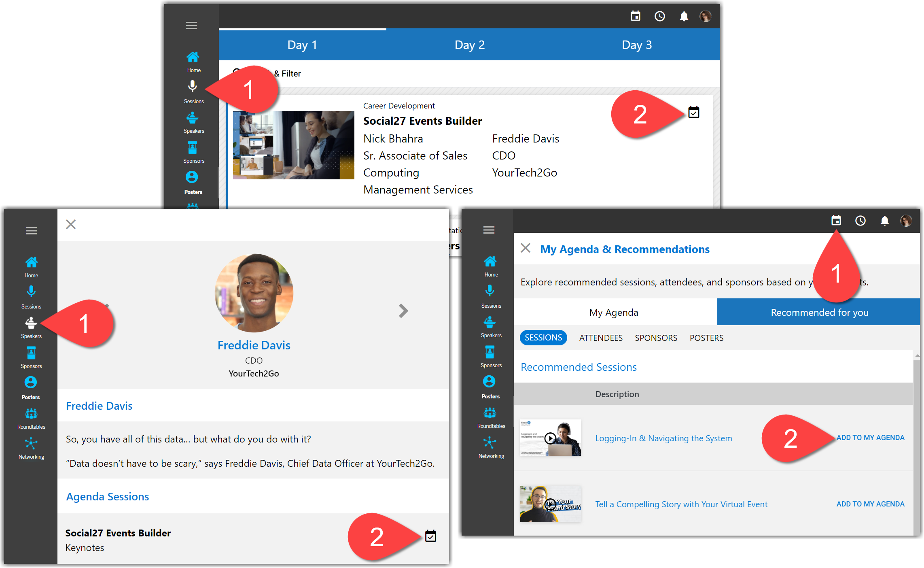Expand hamburger menu in top window
924x568 pixels.
point(191,26)
